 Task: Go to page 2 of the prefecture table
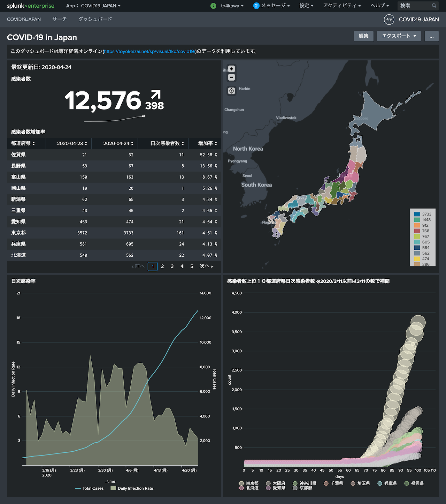pos(162,266)
